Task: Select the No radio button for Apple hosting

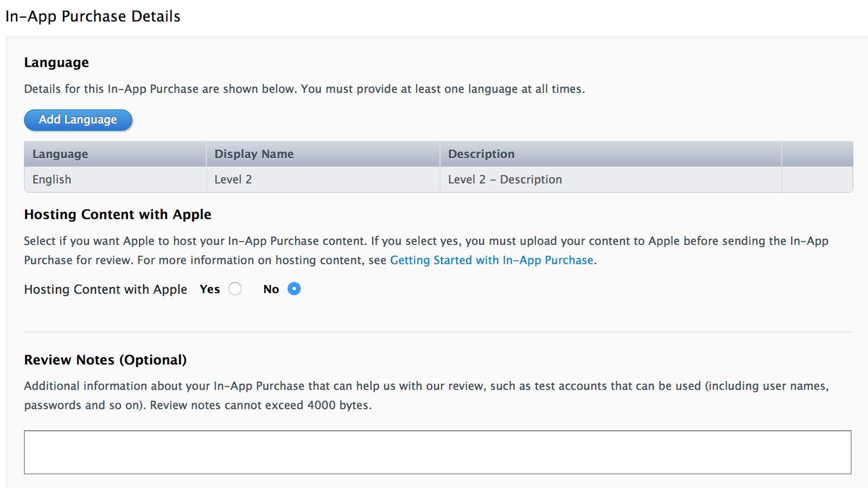Action: (294, 289)
